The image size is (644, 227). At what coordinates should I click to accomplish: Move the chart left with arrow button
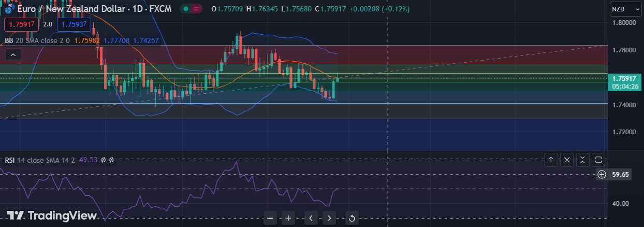coord(311,218)
